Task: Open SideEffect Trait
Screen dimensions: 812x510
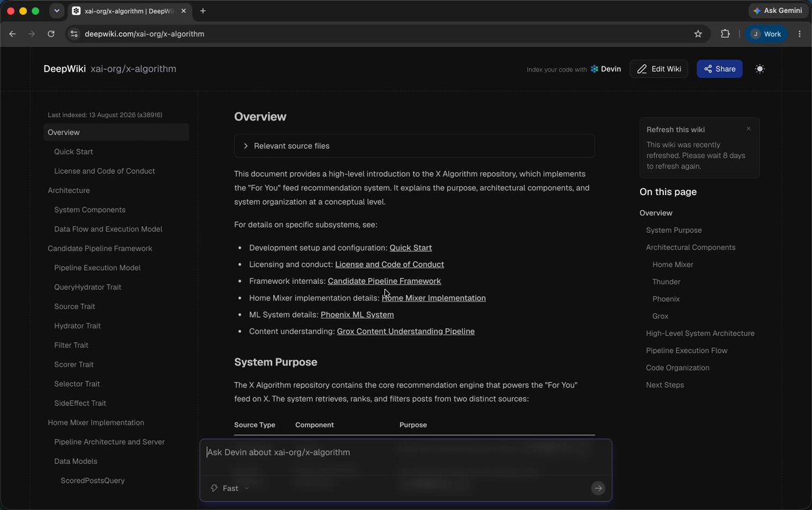Action: click(80, 403)
